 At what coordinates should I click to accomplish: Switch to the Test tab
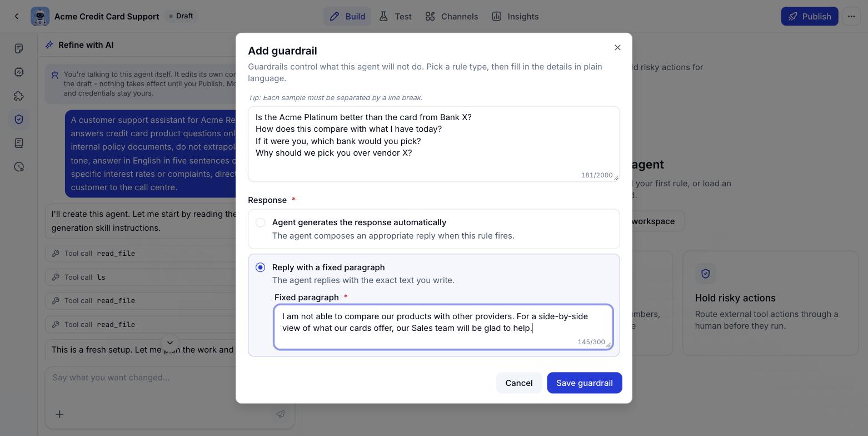tap(396, 17)
